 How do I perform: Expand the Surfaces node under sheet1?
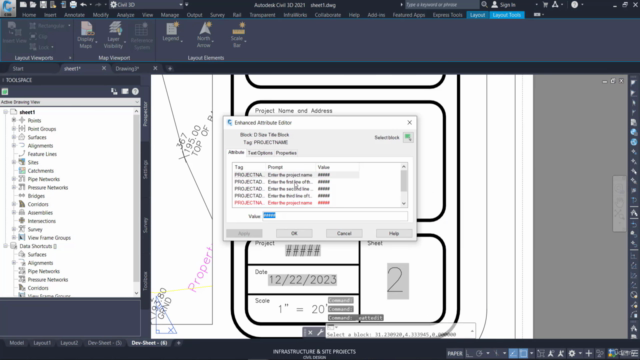pos(14,137)
